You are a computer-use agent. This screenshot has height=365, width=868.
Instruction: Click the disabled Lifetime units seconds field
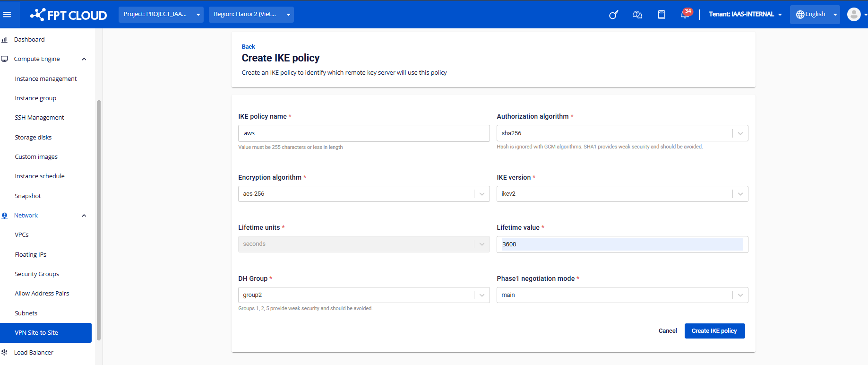[x=364, y=244]
